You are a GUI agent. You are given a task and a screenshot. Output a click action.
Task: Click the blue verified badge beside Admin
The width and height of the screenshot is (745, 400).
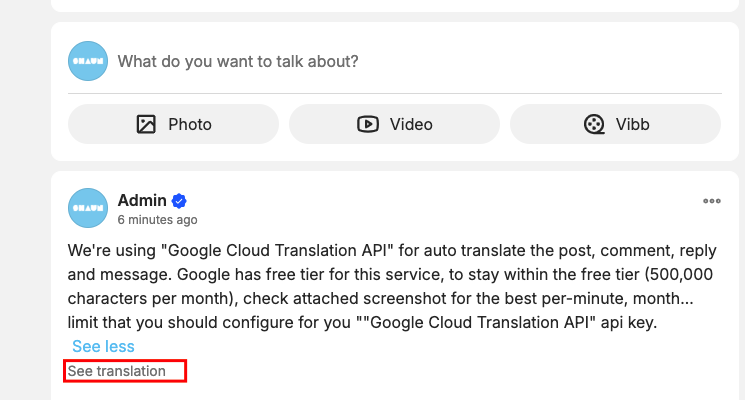pyautogui.click(x=180, y=199)
